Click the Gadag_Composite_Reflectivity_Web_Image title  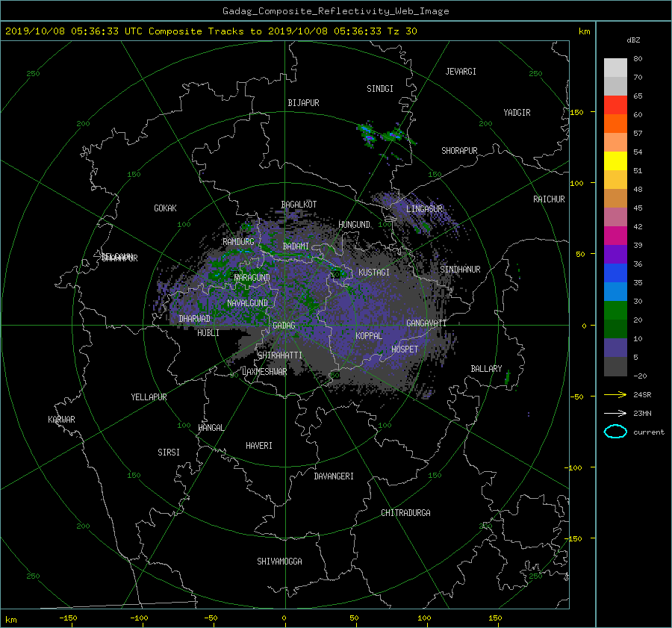click(335, 11)
